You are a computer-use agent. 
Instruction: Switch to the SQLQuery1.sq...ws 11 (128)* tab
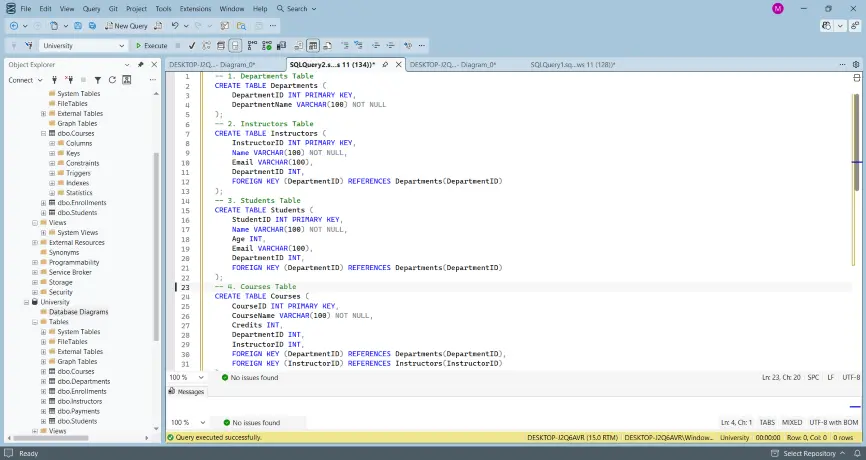[x=573, y=65]
